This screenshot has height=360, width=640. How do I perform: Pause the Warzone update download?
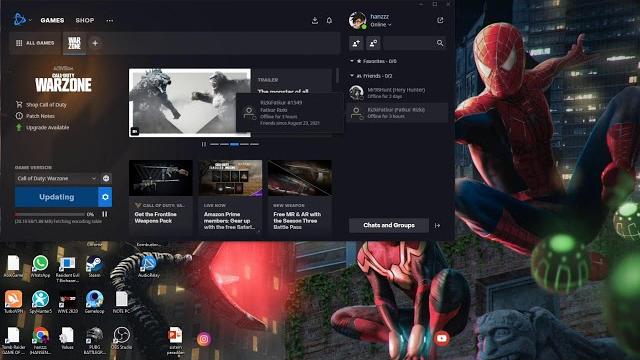click(x=105, y=214)
